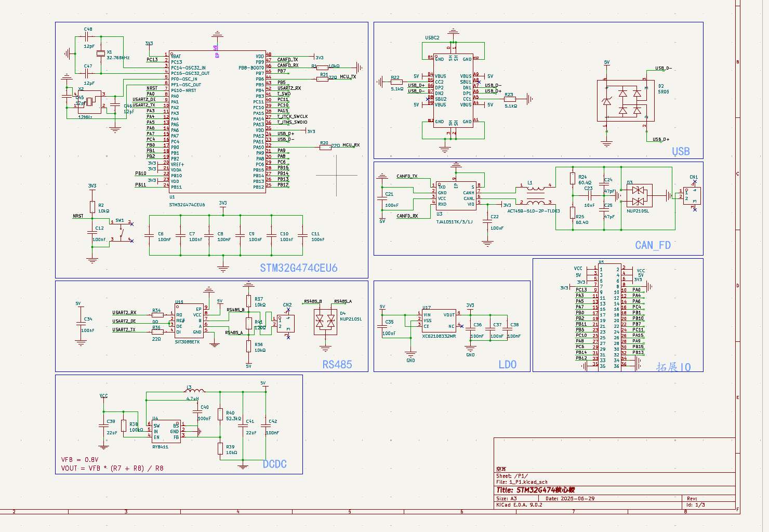Select the XC6210B332MR regulator U17
Viewport: 769px width, 532px height.
[x=440, y=321]
